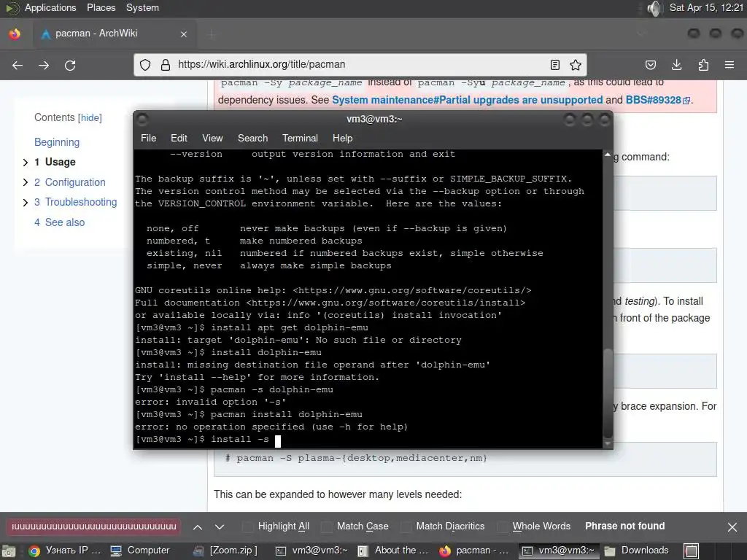Open the Firefox downloads panel
The image size is (747, 560).
click(677, 65)
